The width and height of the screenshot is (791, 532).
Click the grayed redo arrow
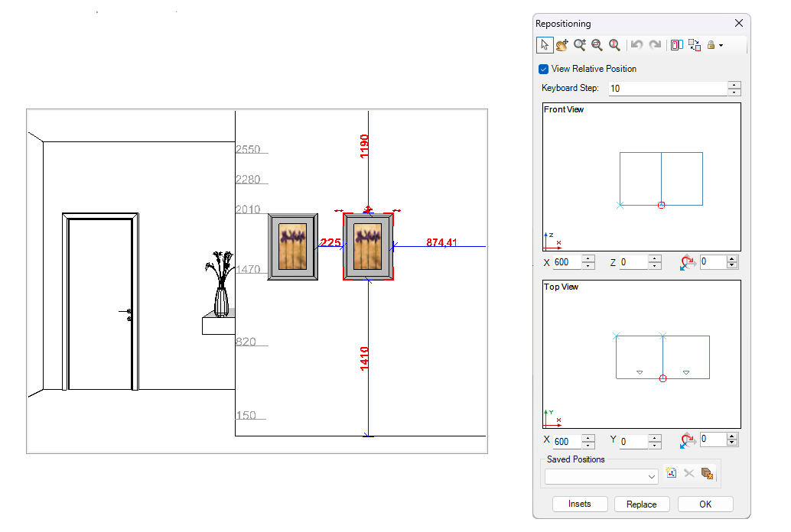coord(655,45)
